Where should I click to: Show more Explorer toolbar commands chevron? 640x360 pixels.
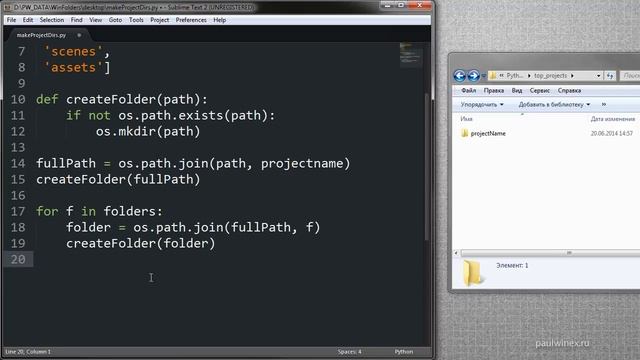pyautogui.click(x=604, y=104)
